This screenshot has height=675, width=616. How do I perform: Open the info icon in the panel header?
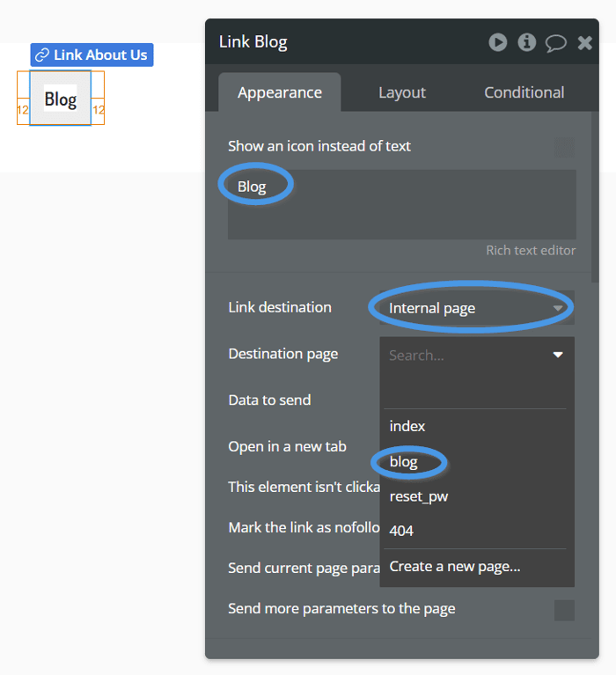[x=527, y=42]
